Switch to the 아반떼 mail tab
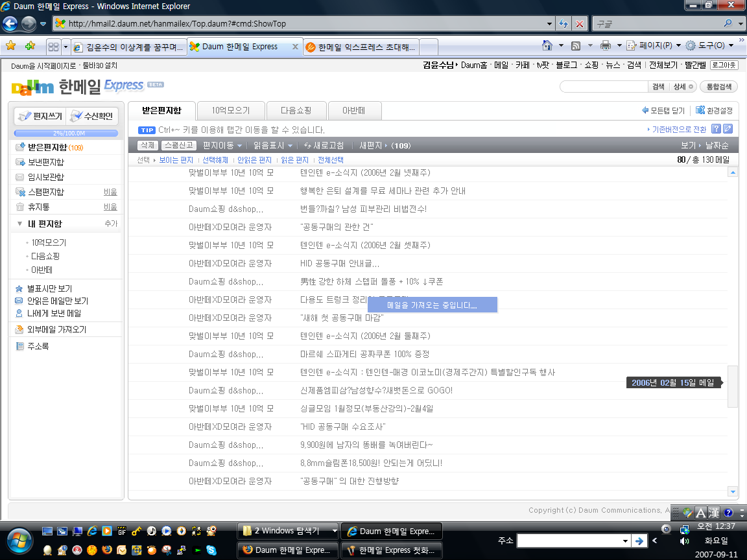Viewport: 747px width, 560px height. 354,110
